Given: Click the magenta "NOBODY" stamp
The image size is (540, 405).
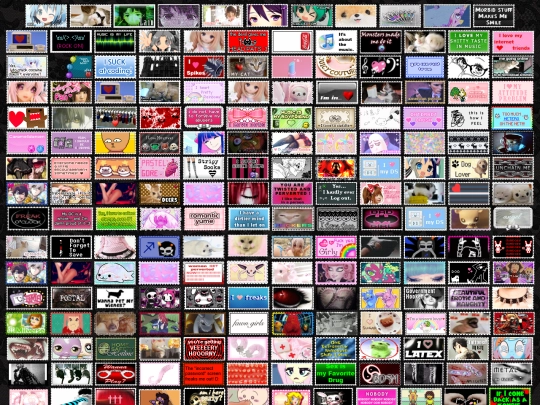Looking at the screenshot, I should coord(377,397).
